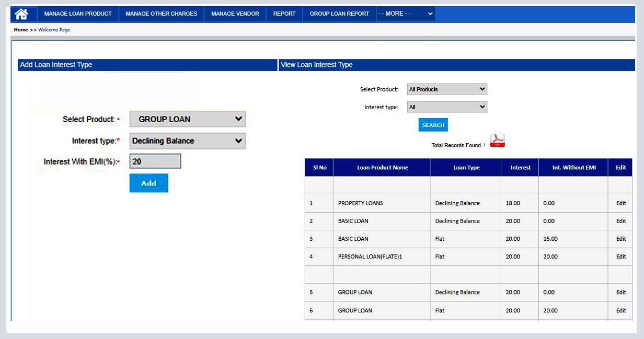The width and height of the screenshot is (644, 339).
Task: Select the MANAGE VENDOR menu item
Action: 235,14
